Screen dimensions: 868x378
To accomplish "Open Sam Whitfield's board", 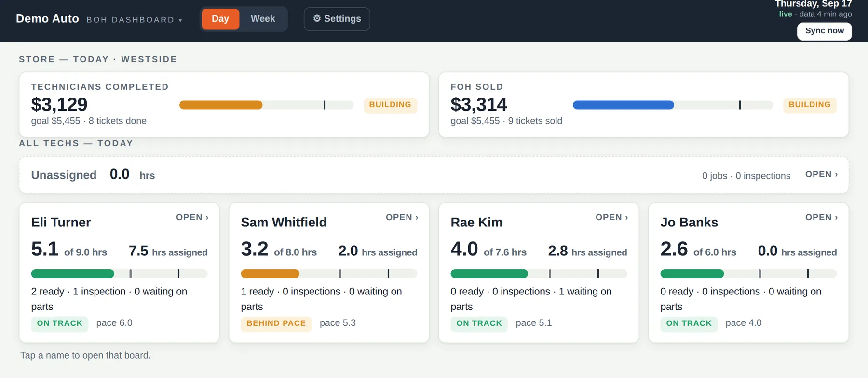I will click(402, 217).
